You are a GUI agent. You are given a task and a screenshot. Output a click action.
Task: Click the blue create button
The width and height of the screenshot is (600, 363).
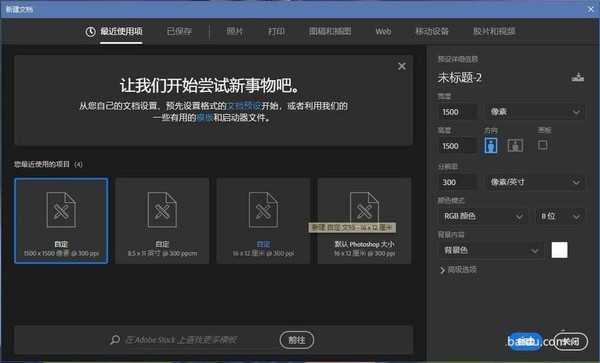click(x=525, y=342)
